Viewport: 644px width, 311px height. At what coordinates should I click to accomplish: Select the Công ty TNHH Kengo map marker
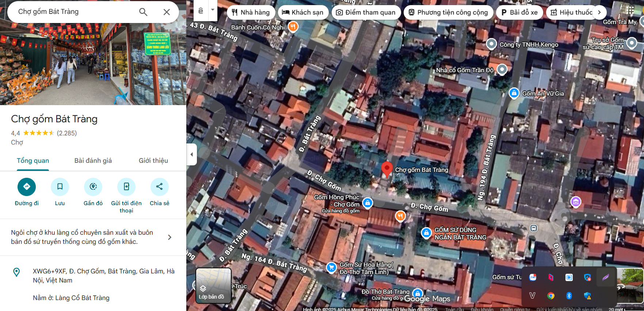(x=492, y=44)
